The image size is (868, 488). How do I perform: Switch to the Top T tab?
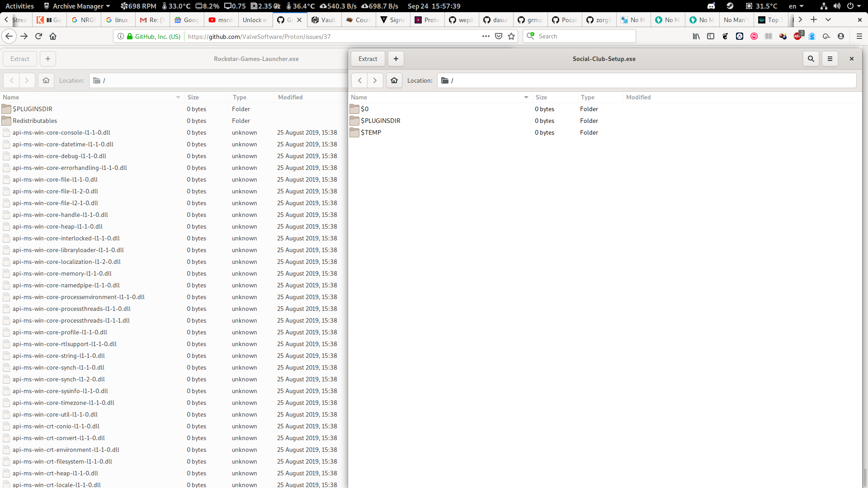click(x=771, y=20)
